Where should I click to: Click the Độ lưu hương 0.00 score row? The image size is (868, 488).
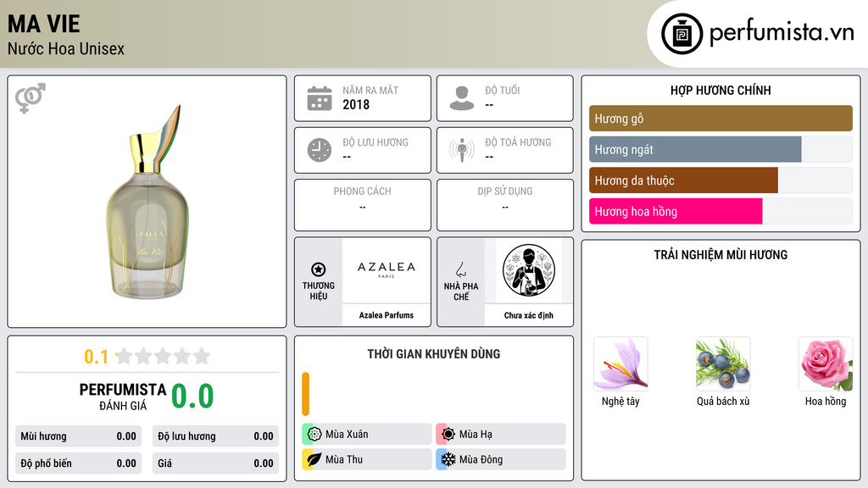pos(215,436)
